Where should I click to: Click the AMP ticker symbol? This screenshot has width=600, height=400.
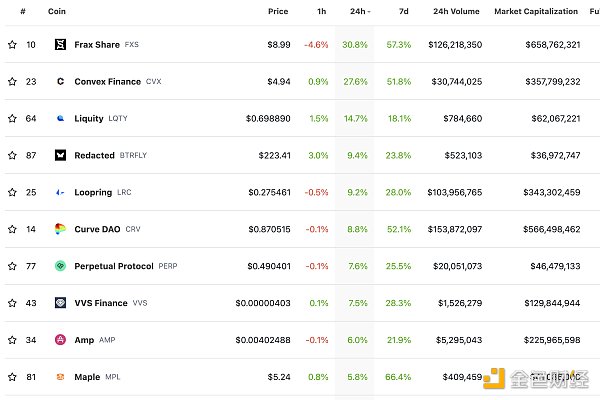(x=107, y=340)
